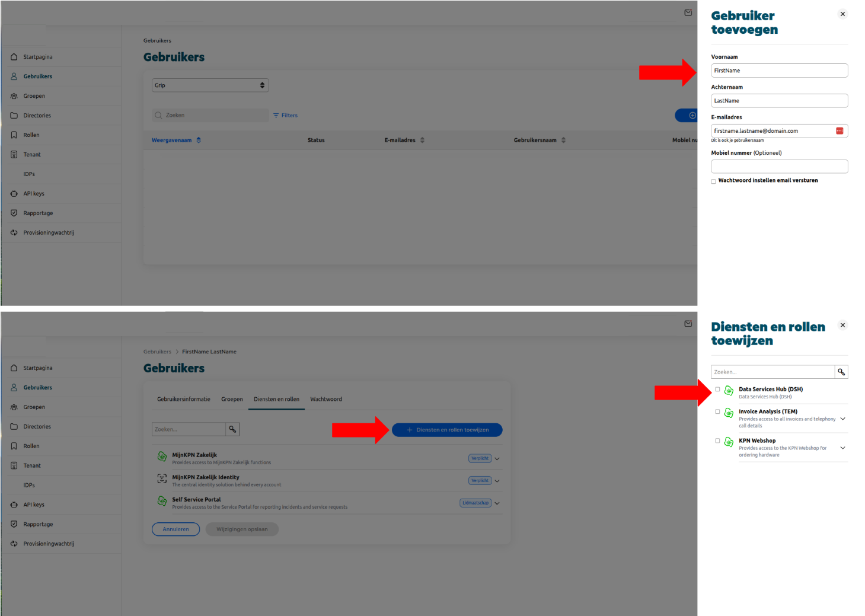Tick the KPN Webshop checkbox
The height and width of the screenshot is (616, 865).
[x=717, y=441]
